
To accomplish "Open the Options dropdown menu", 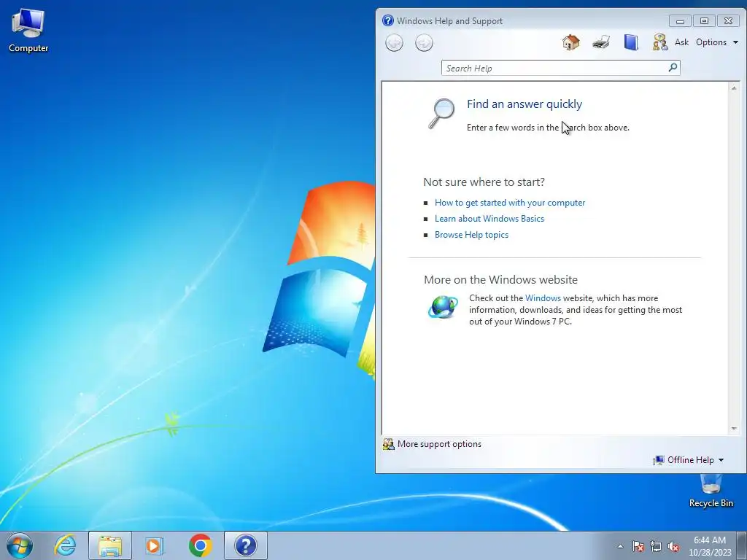I will (x=717, y=42).
